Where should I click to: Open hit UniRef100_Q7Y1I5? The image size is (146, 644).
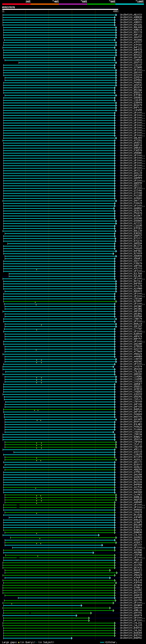131,286
